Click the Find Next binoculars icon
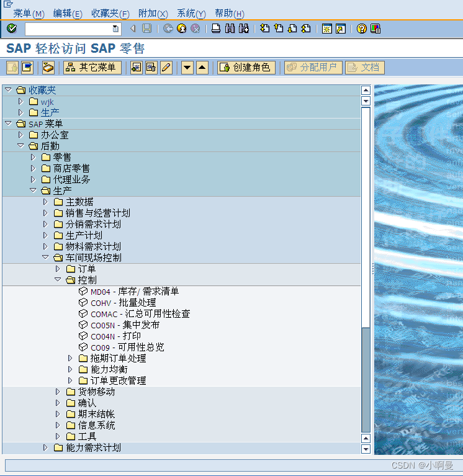The width and height of the screenshot is (463, 476). pos(244,29)
